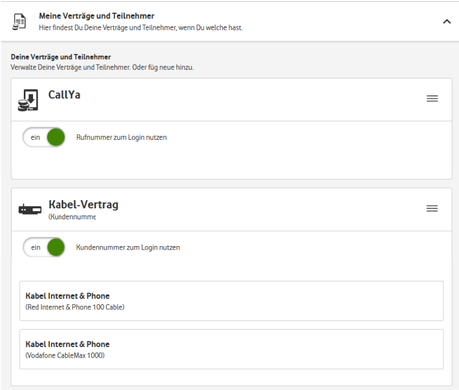459x390 pixels.
Task: Click the CallYa prepaid phone icon
Action: [x=28, y=100]
